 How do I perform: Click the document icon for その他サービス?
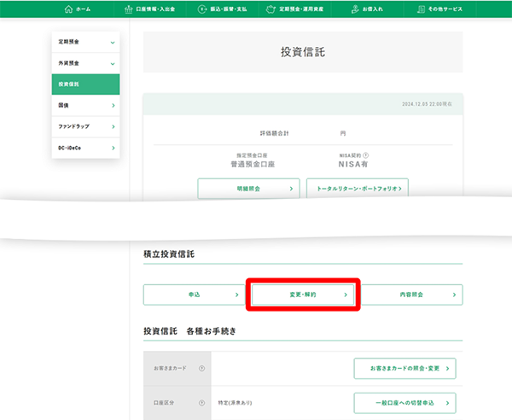pyautogui.click(x=422, y=9)
